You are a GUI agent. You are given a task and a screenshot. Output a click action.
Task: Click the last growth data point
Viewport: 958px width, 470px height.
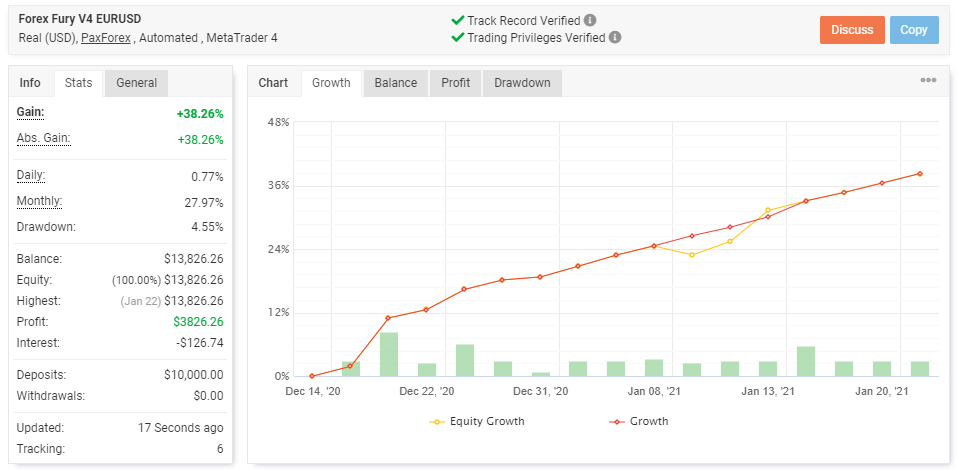click(x=919, y=174)
